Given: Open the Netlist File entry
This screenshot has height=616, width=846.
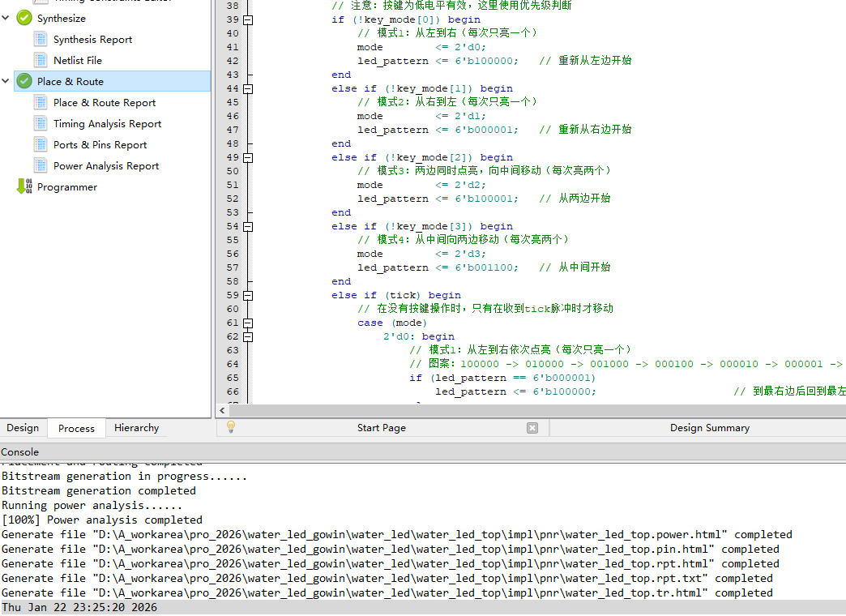Looking at the screenshot, I should [78, 60].
